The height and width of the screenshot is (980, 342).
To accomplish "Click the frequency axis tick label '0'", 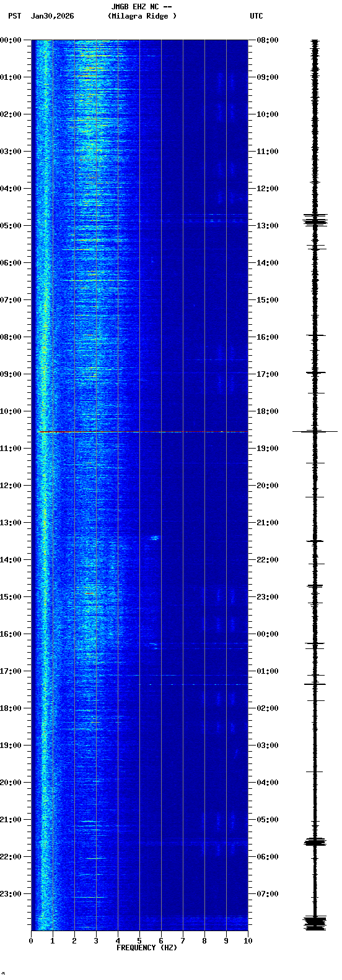I will (31, 941).
